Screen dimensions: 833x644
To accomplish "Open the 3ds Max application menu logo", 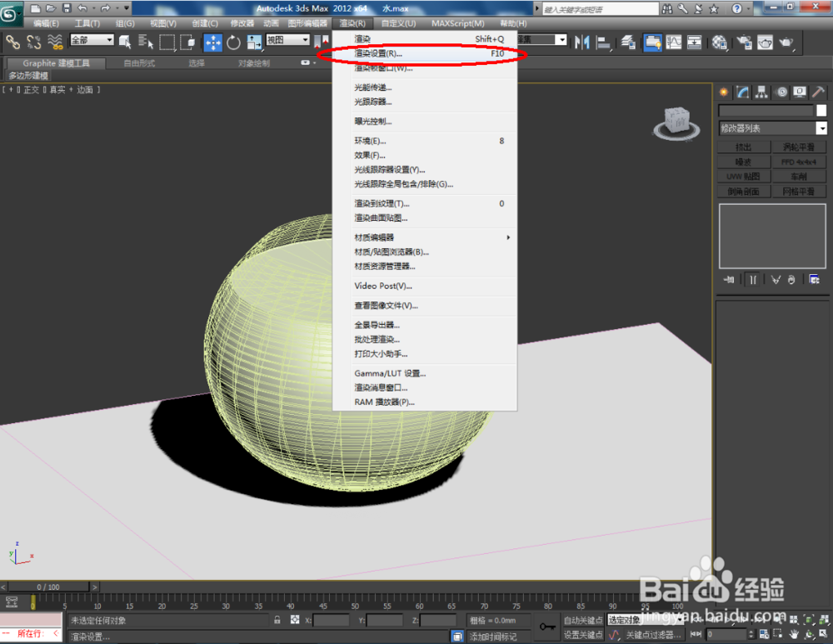I will [9, 14].
